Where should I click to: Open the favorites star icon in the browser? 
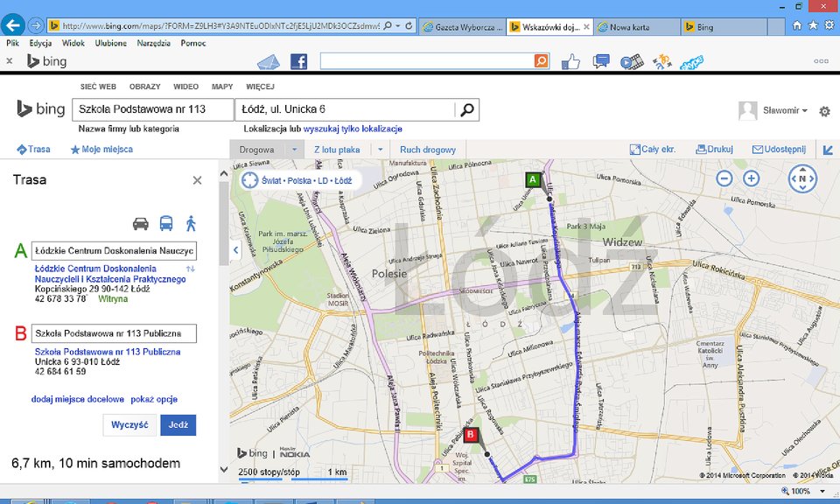(813, 25)
